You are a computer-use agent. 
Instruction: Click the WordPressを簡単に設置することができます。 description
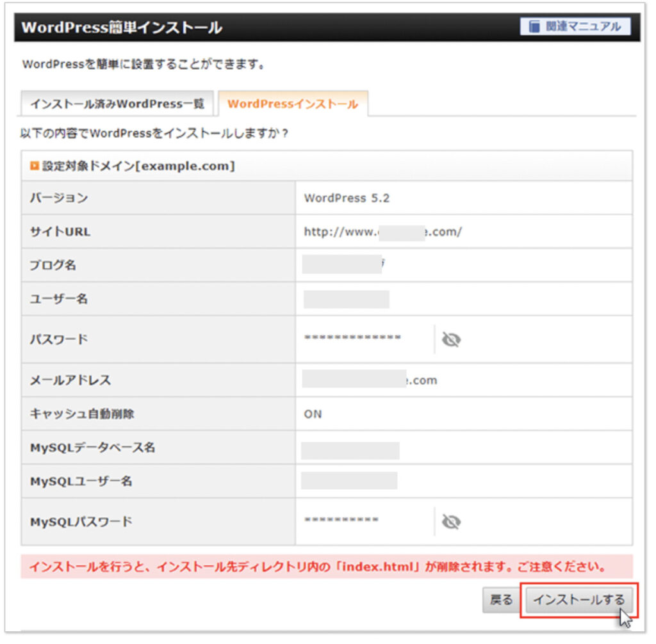coord(143,65)
